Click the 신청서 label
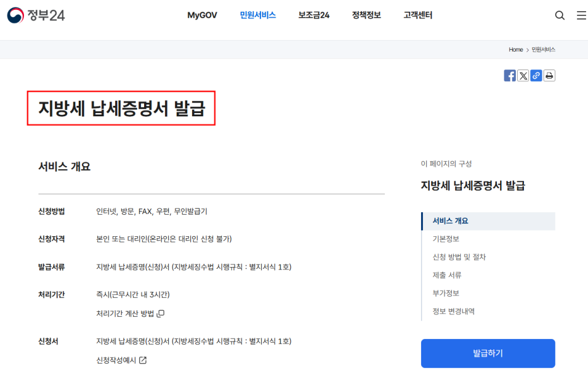This screenshot has width=588, height=382. click(48, 341)
